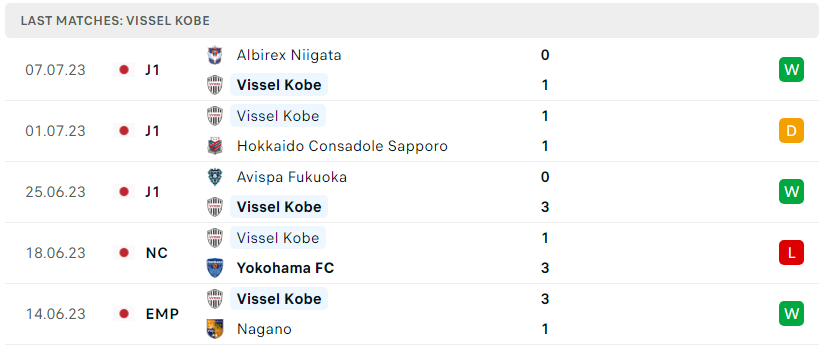Click the red L loss badge
825x362 pixels.
(791, 253)
